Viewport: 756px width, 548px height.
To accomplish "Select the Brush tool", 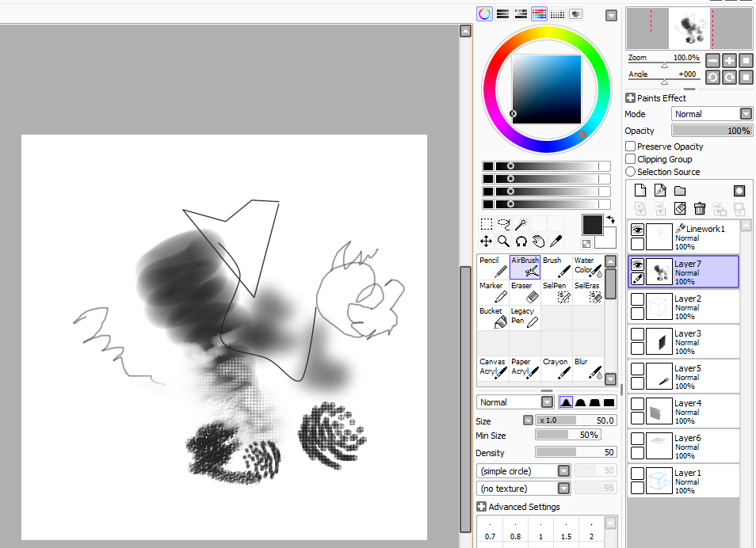I will (x=556, y=267).
